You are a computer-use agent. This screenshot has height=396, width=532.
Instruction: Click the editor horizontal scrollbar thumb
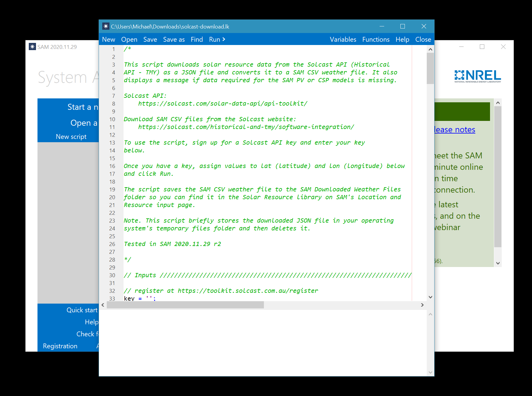[x=185, y=305]
